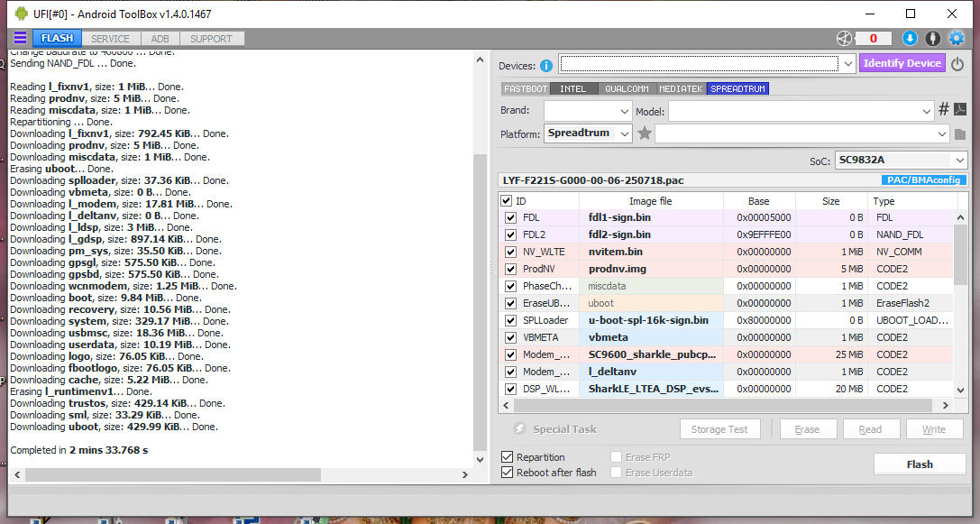Switch to the SERVICE tab
This screenshot has width=980, height=524.
(x=110, y=39)
